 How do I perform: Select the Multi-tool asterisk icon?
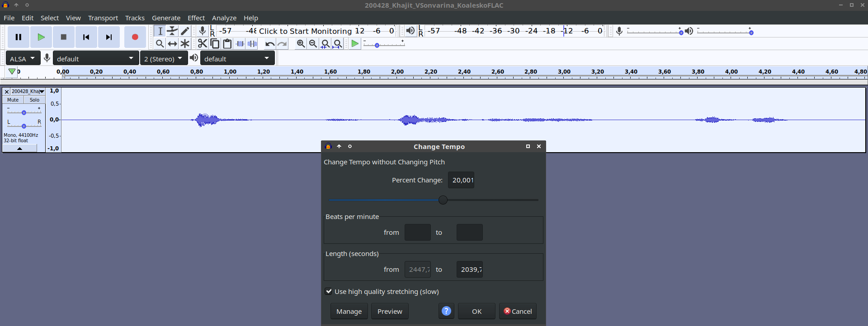pos(185,44)
